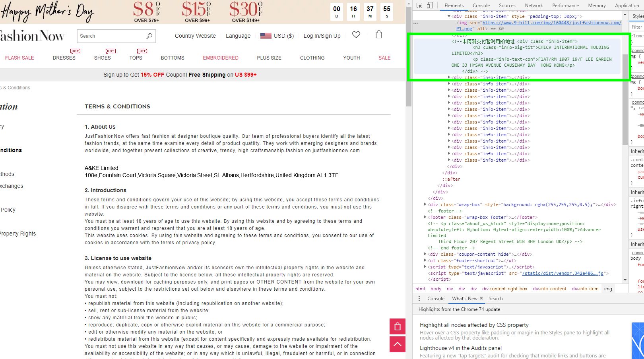Open the BOTTOMS category

coord(173,58)
